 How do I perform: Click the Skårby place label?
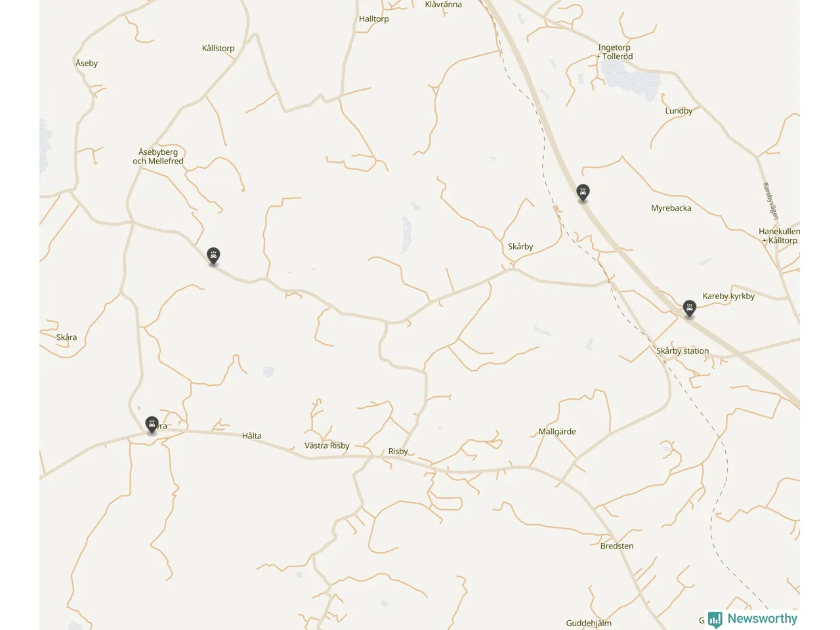coord(520,247)
